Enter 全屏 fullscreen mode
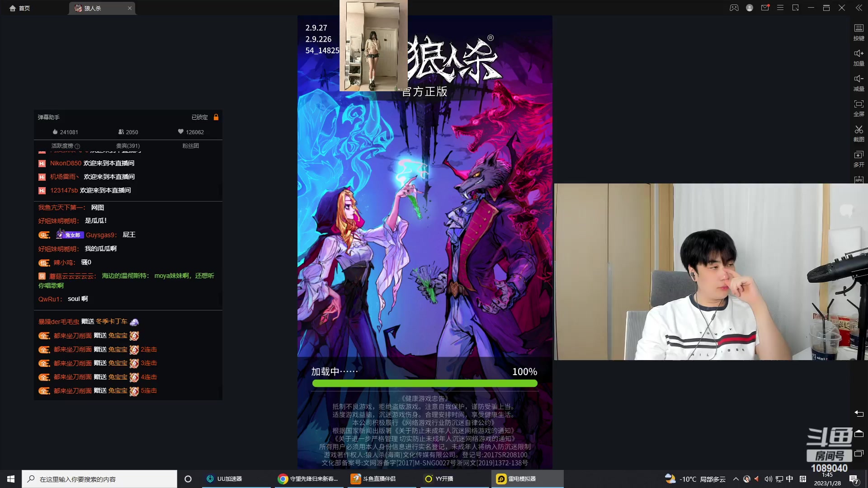This screenshot has width=868, height=488. [x=859, y=108]
